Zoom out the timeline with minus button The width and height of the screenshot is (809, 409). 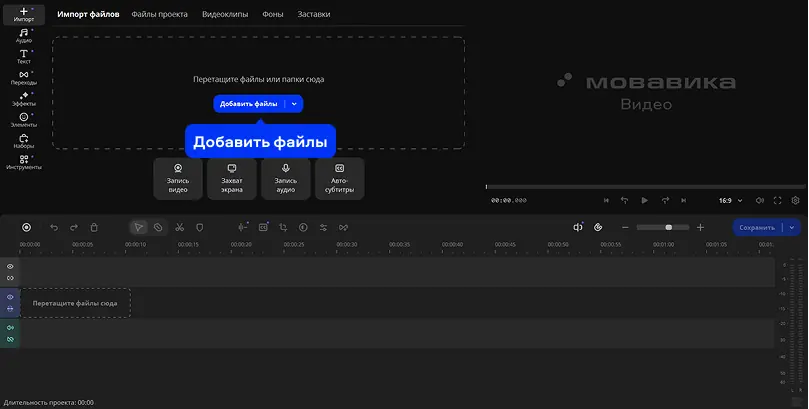pyautogui.click(x=625, y=227)
